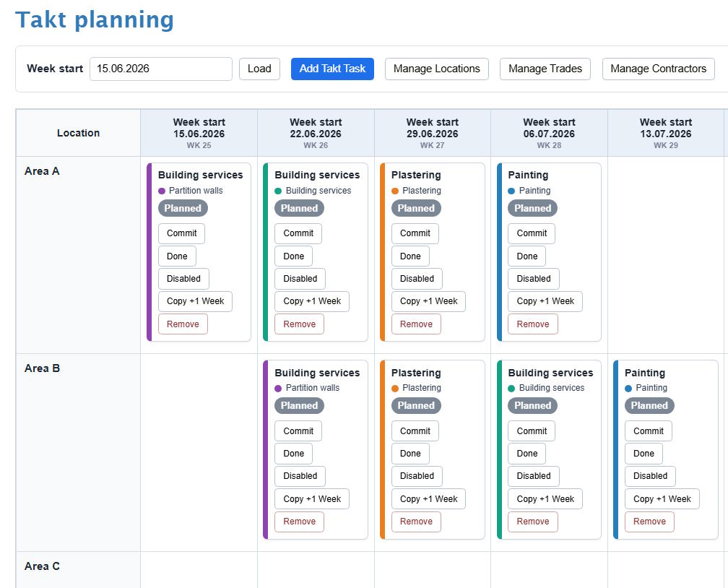The height and width of the screenshot is (588, 728).
Task: Mark Area B Painting task Done
Action: point(643,454)
